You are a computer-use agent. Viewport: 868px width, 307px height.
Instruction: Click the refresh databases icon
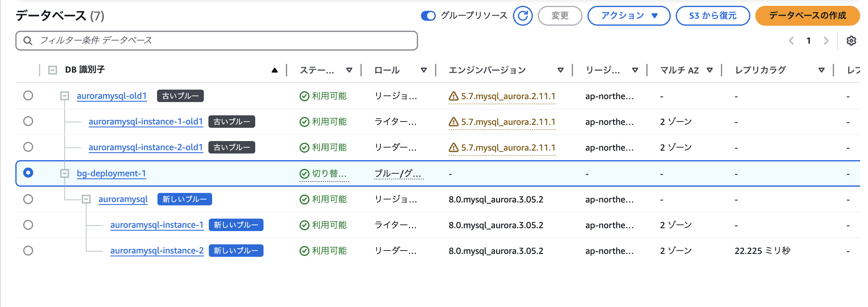[x=522, y=16]
